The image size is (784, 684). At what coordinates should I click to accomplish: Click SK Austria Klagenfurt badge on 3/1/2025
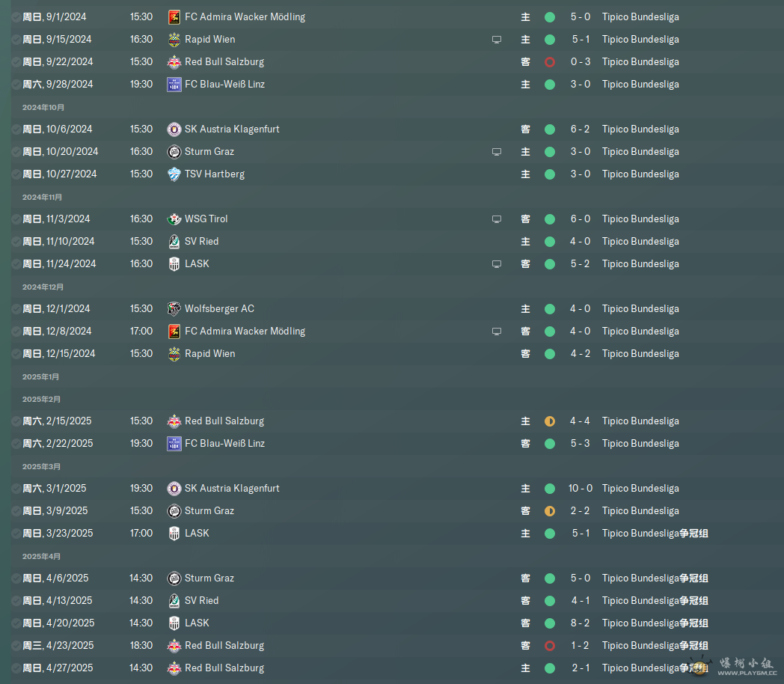(174, 489)
